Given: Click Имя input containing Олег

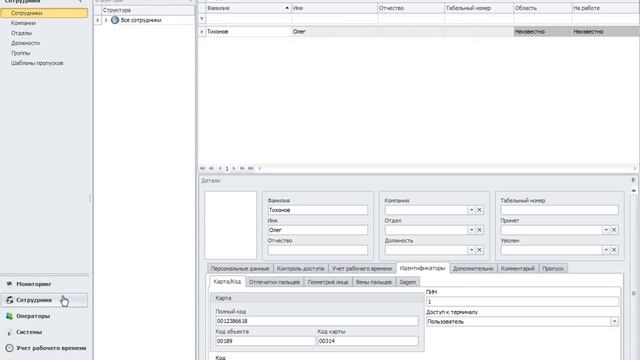Looking at the screenshot, I should click(x=318, y=230).
